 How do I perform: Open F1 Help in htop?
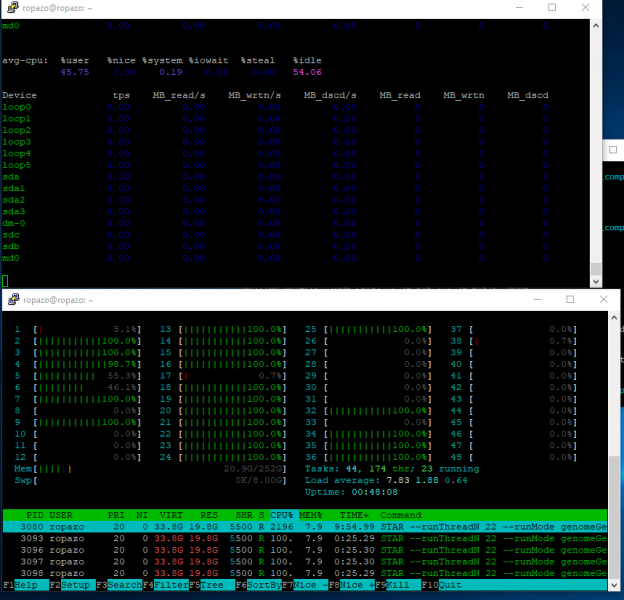26,585
